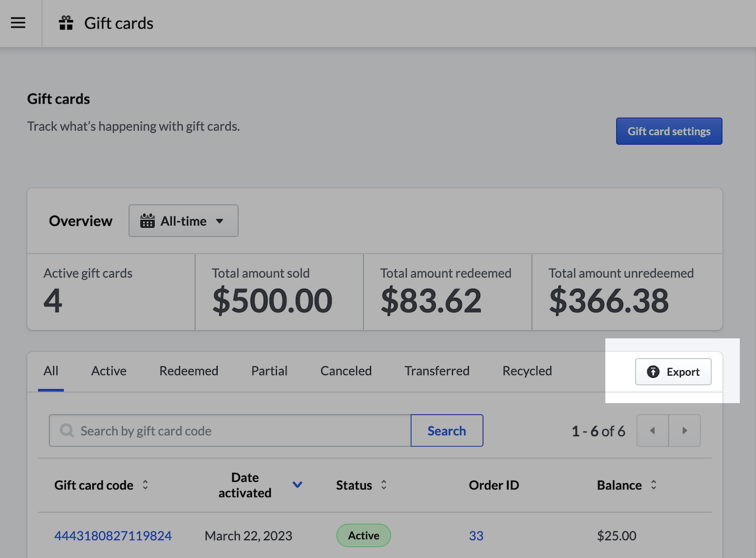Image resolution: width=756 pixels, height=558 pixels.
Task: Click the magnifying glass search icon
Action: click(x=67, y=431)
